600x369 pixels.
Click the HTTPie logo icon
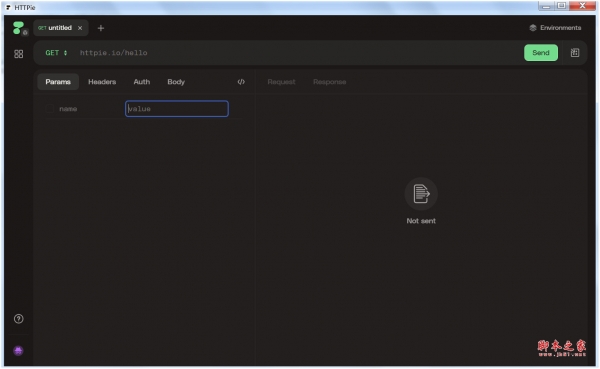pyautogui.click(x=18, y=28)
